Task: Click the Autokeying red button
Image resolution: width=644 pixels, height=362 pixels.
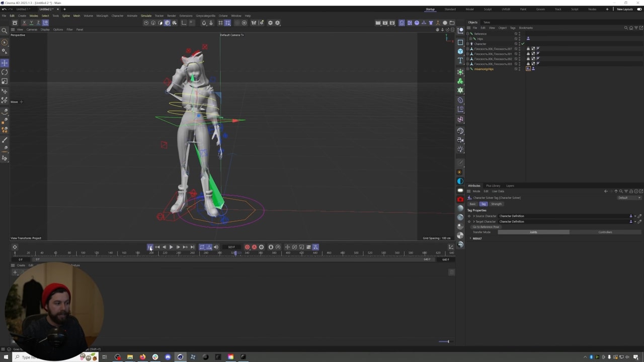Action: [x=254, y=247]
